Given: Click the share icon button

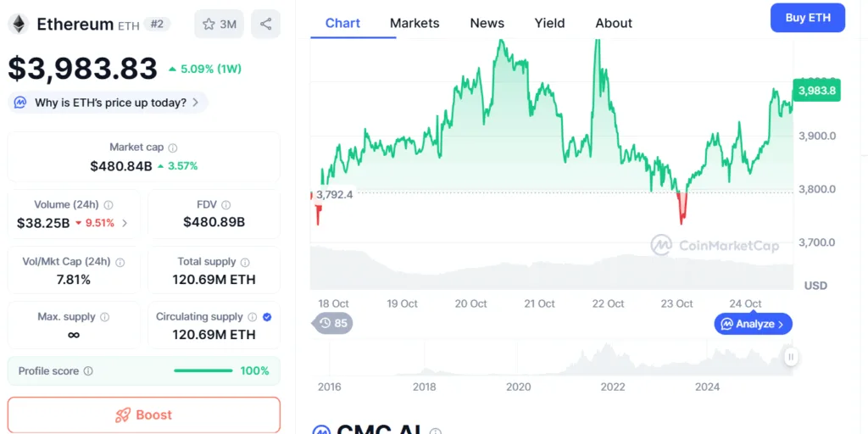Looking at the screenshot, I should (266, 24).
